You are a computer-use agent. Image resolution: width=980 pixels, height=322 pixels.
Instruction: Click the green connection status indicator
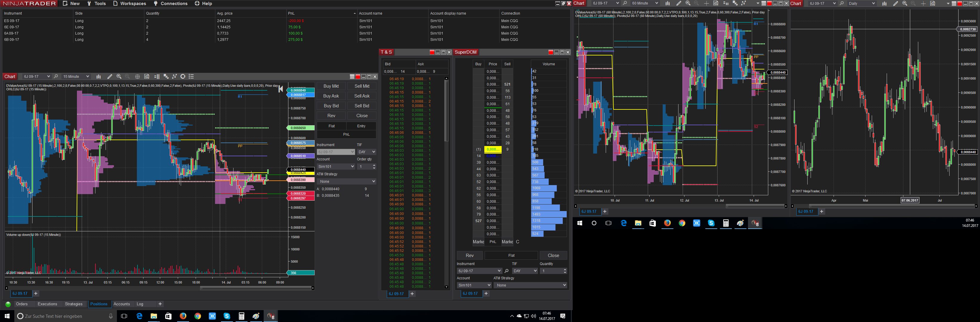pos(8,304)
